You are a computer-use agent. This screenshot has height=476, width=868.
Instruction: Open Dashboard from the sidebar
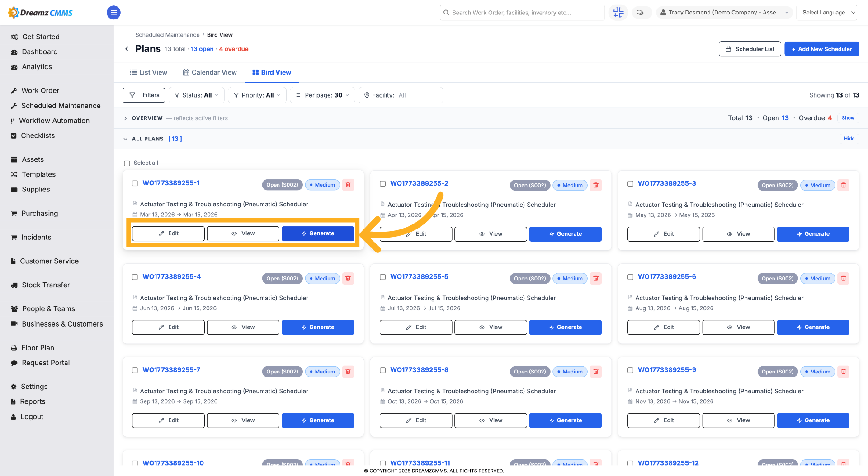pos(39,52)
